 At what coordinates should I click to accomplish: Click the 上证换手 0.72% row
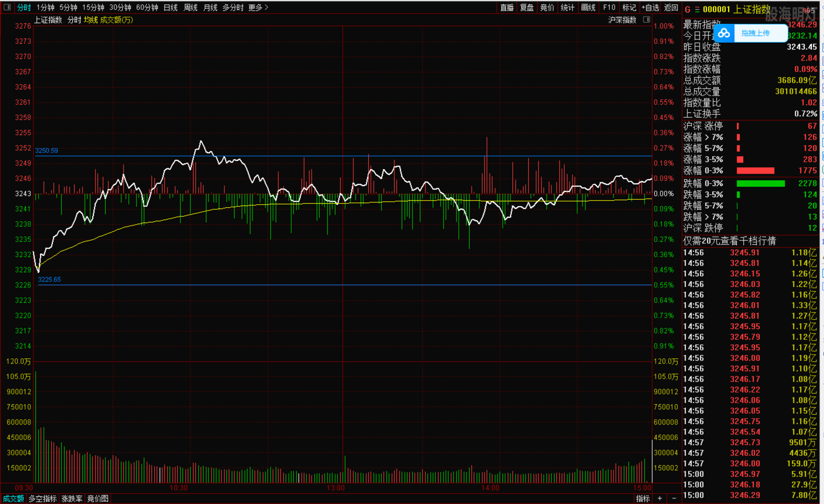click(x=750, y=114)
